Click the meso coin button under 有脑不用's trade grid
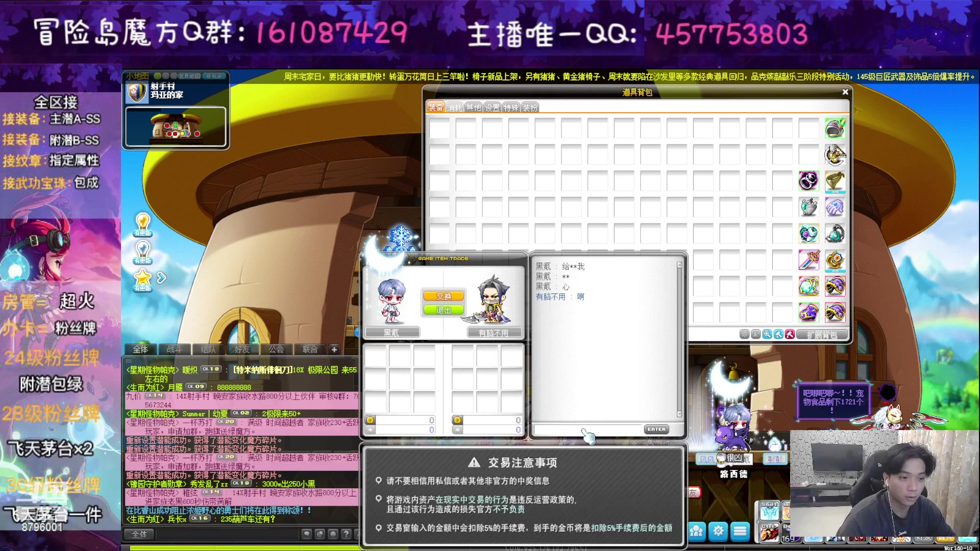Screen dimensions: 980x551 point(457,420)
